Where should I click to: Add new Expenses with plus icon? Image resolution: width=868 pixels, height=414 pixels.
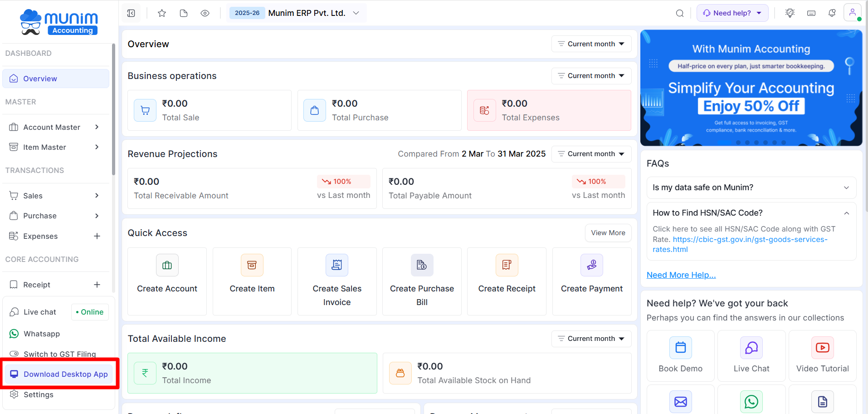click(x=97, y=236)
